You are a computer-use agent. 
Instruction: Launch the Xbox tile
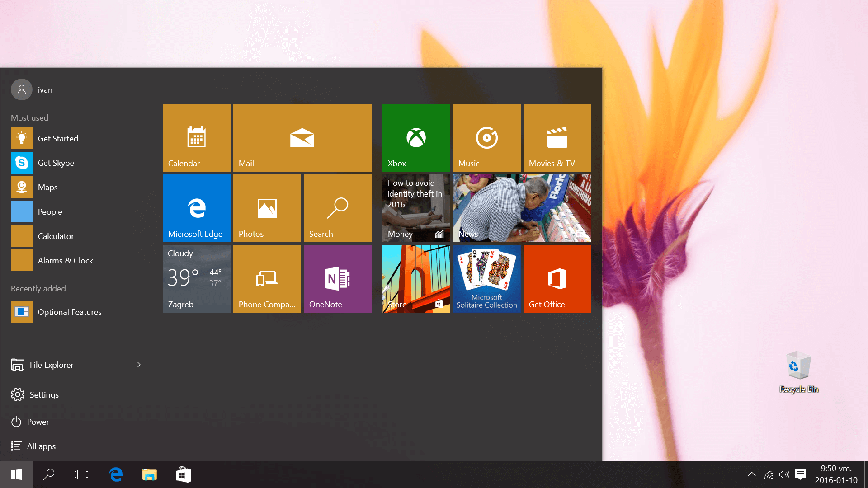416,138
